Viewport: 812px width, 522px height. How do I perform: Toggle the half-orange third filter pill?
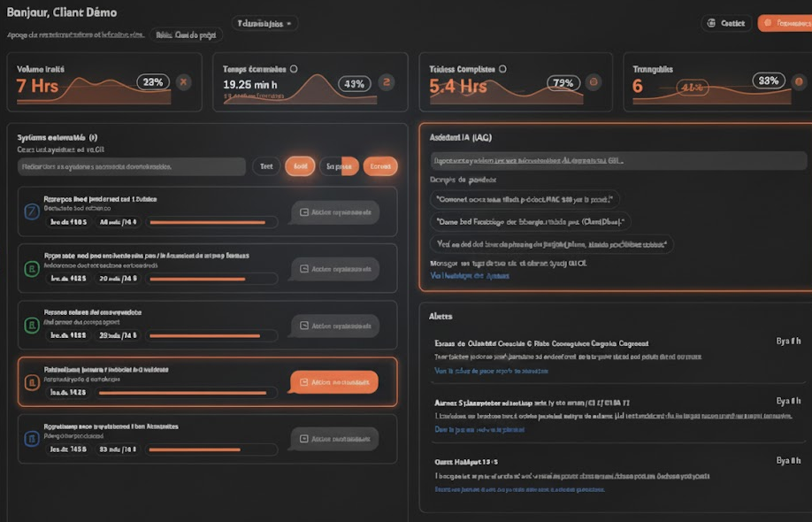(x=339, y=166)
